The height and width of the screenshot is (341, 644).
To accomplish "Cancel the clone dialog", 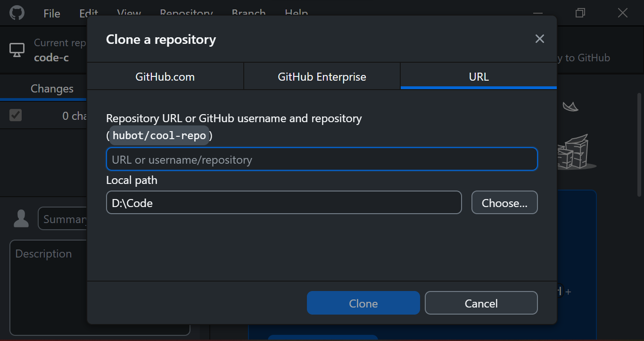I will pyautogui.click(x=481, y=303).
